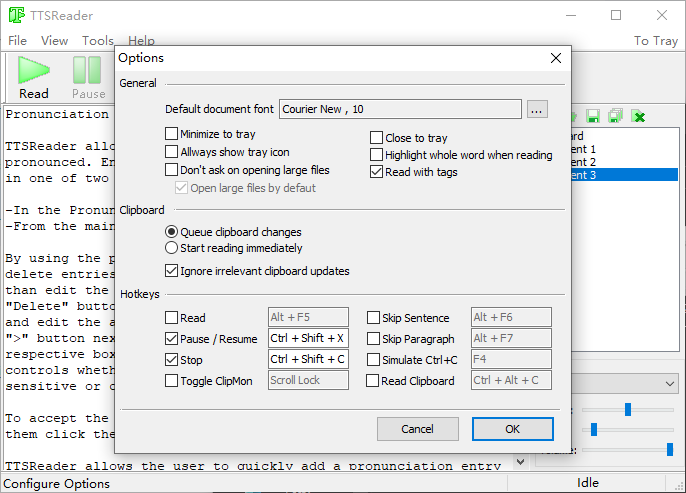Enable Simulate Ctrl+C hotkey checkbox
The width and height of the screenshot is (686, 493).
[x=373, y=360]
